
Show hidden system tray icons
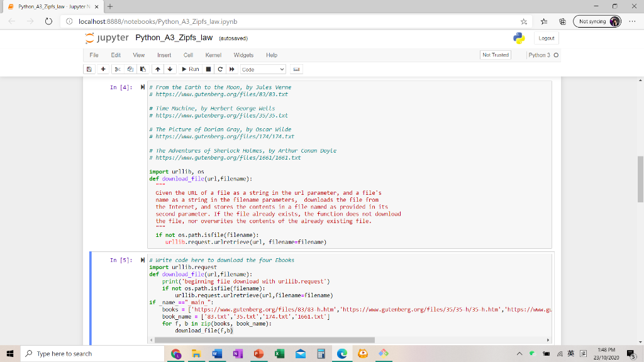click(519, 353)
